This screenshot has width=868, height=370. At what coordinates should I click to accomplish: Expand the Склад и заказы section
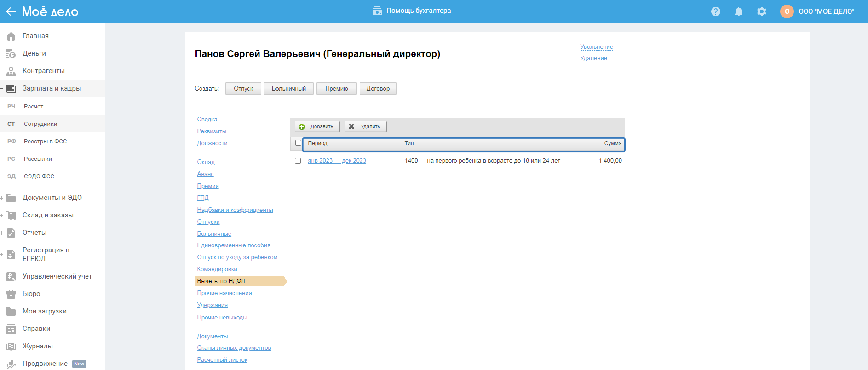(x=2, y=216)
